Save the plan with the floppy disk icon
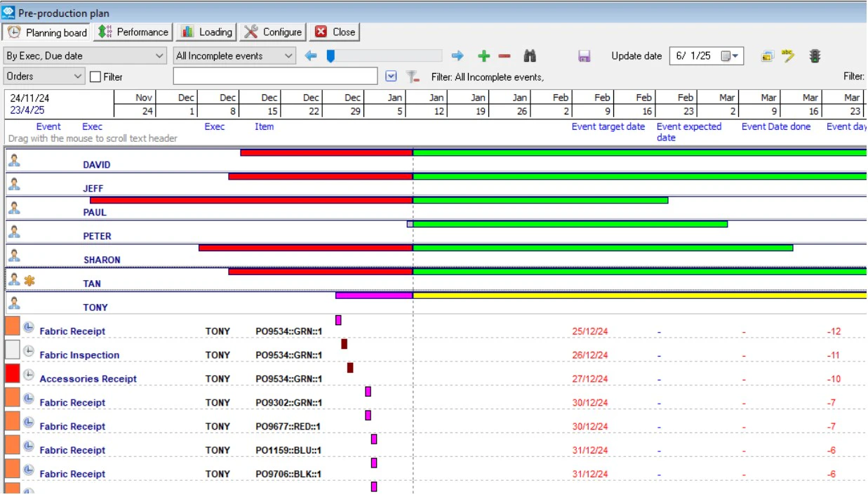Image resolution: width=868 pixels, height=504 pixels. tap(586, 56)
